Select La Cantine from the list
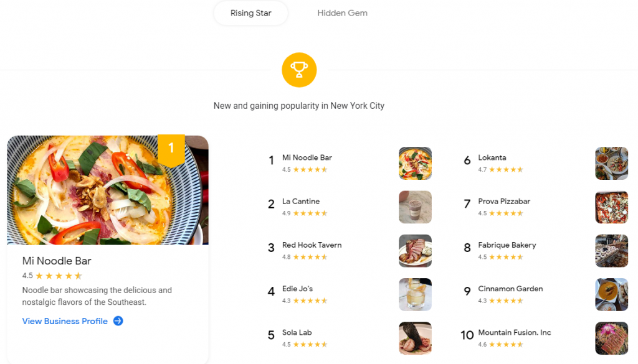The width and height of the screenshot is (638, 364). coord(301,202)
